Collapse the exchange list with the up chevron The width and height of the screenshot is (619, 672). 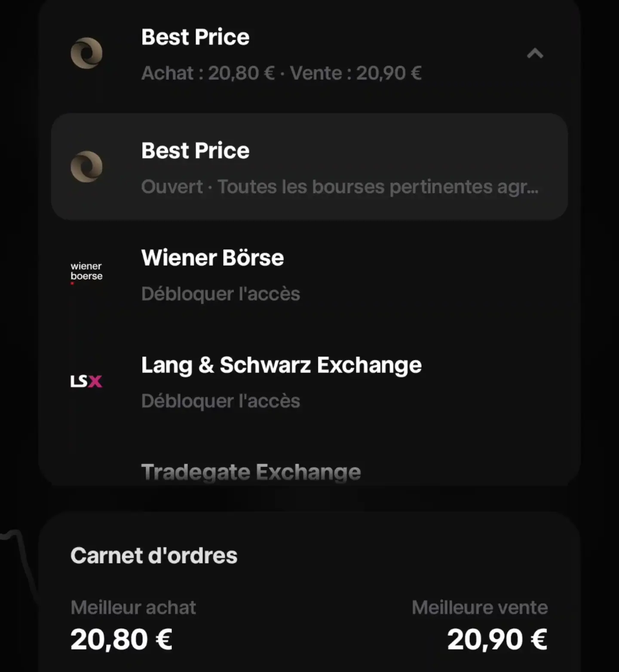coord(535,54)
